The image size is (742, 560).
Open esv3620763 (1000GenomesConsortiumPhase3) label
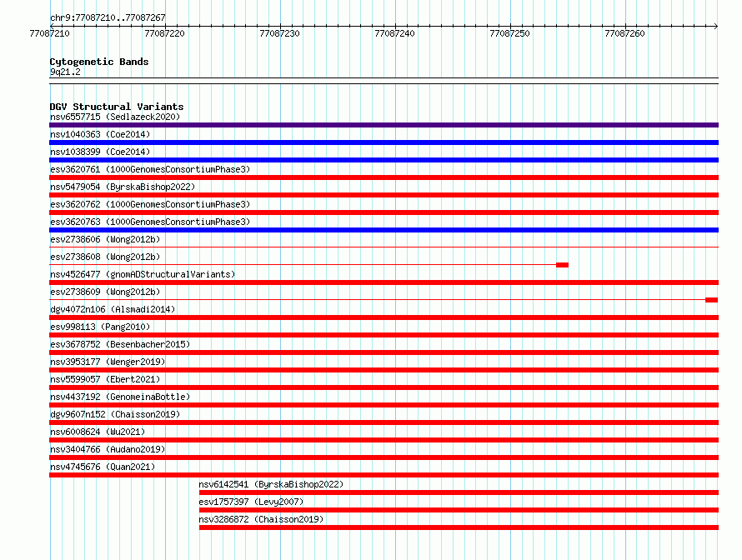pos(150,222)
